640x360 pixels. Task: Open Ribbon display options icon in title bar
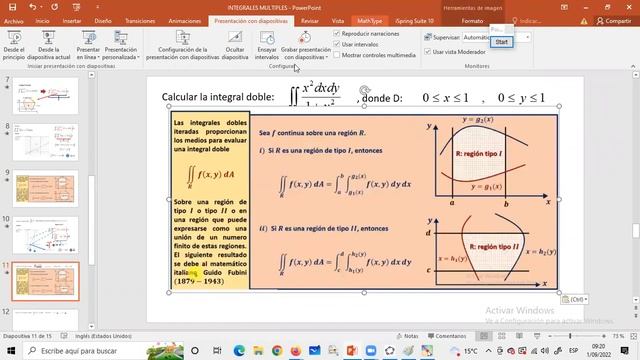pyautogui.click(x=564, y=7)
